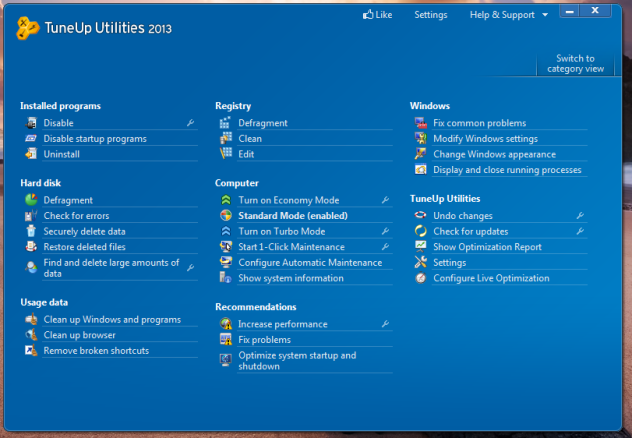Image resolution: width=632 pixels, height=438 pixels.
Task: Start Fix problems under Recommendations
Action: pos(264,340)
